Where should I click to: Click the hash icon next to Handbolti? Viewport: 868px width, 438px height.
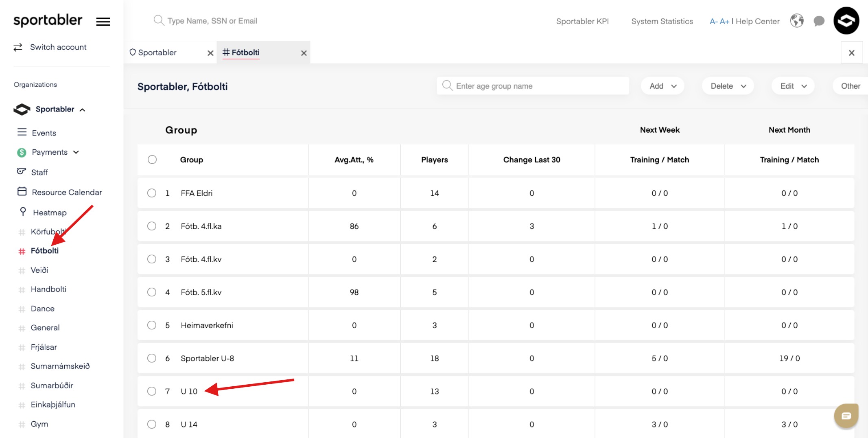click(22, 290)
